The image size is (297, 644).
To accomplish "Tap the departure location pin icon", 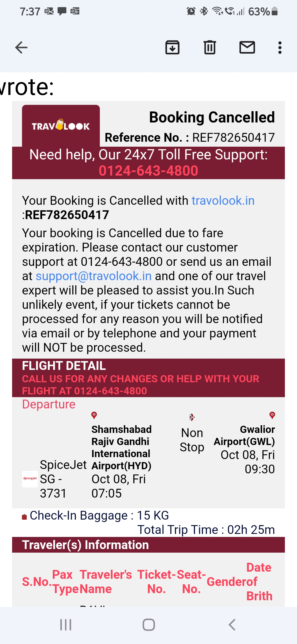I will [x=94, y=415].
